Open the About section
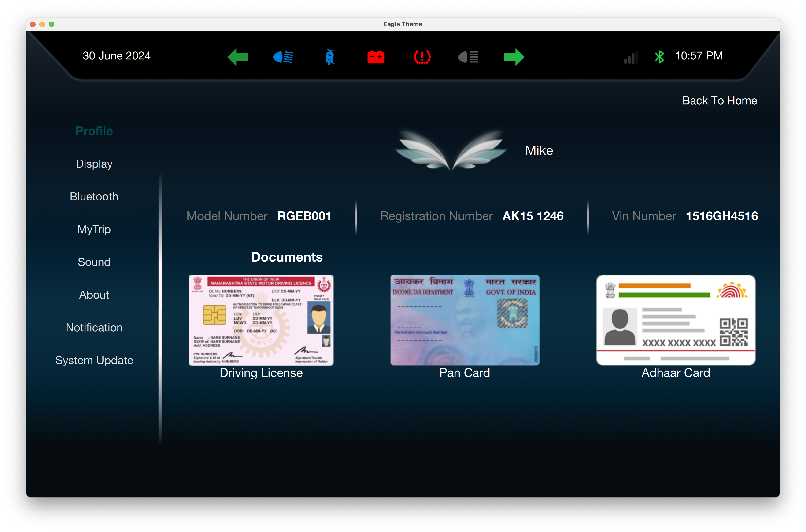This screenshot has height=532, width=806. [94, 295]
